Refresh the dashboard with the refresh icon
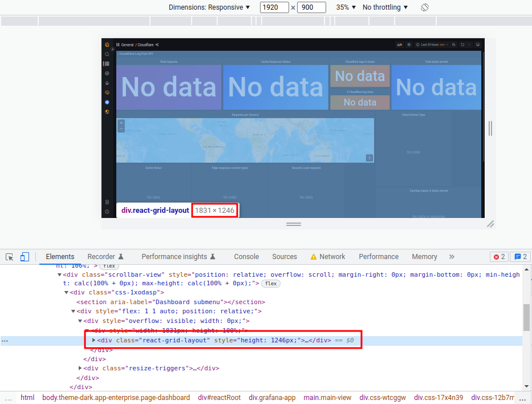This screenshot has width=532, height=404. [x=462, y=45]
